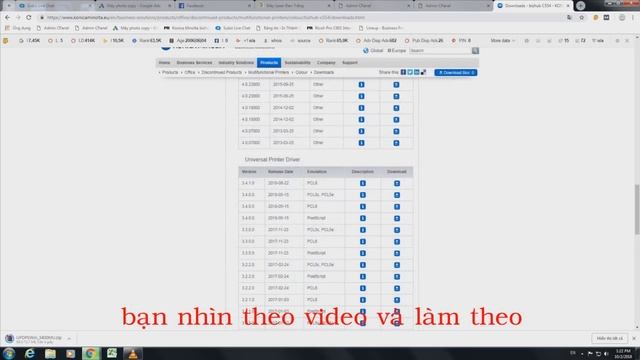Viewport: 640px width, 360px height.
Task: Share this page on Twitter
Action: pyautogui.click(x=410, y=72)
